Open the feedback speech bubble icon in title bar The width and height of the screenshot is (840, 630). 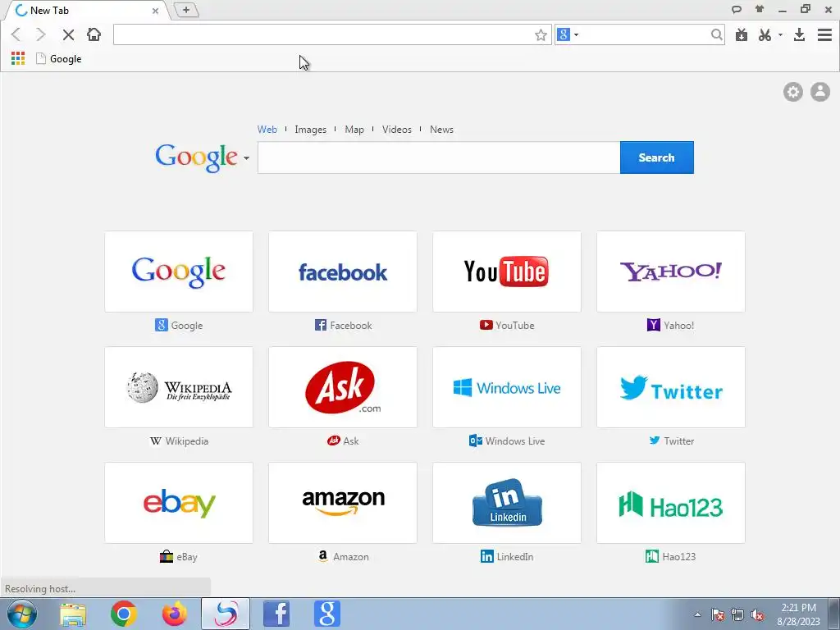[x=737, y=9]
